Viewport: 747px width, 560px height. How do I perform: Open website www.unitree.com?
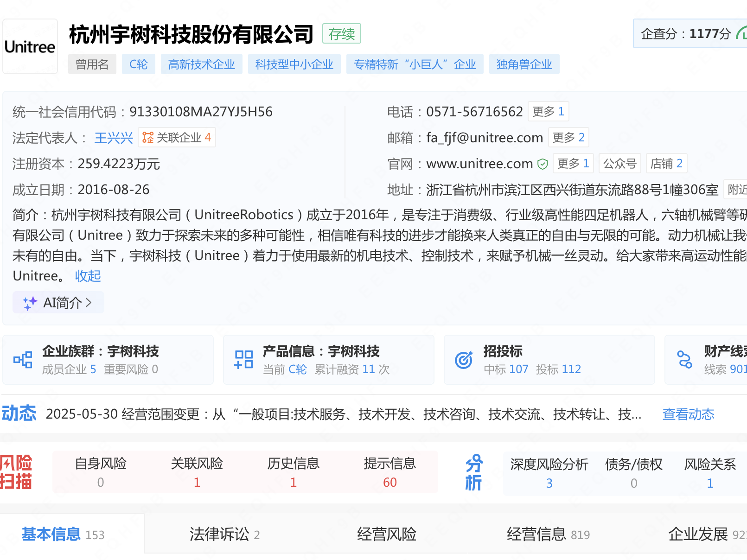(479, 164)
